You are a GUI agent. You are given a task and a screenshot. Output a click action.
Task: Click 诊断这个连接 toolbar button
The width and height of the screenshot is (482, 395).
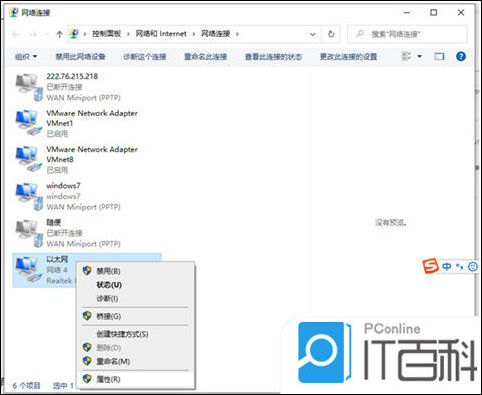(145, 57)
